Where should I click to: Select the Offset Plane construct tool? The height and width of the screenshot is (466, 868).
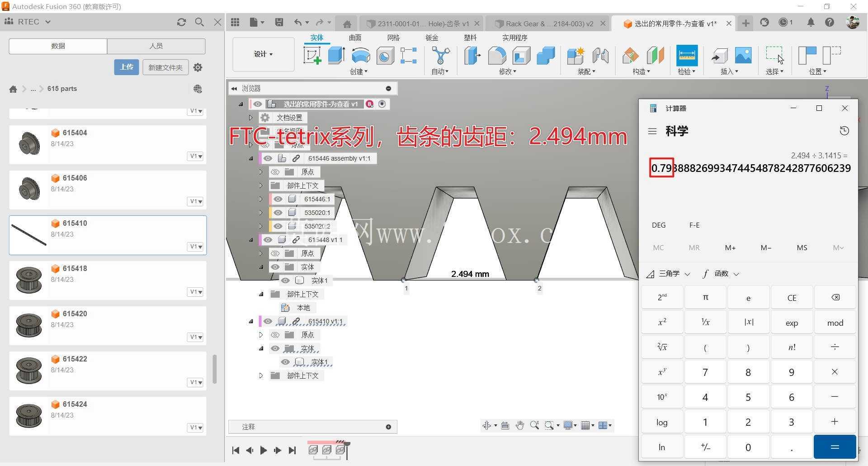[x=630, y=56]
